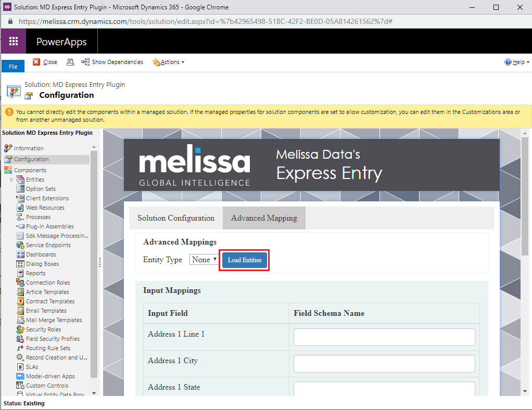The image size is (532, 410).
Task: Open the Actions dropdown menu
Action: (169, 62)
